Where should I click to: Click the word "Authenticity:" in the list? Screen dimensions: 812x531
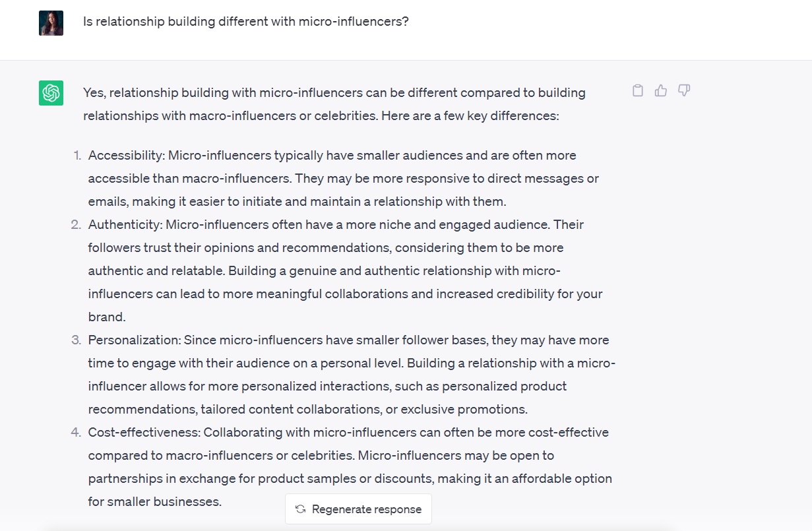pyautogui.click(x=125, y=225)
